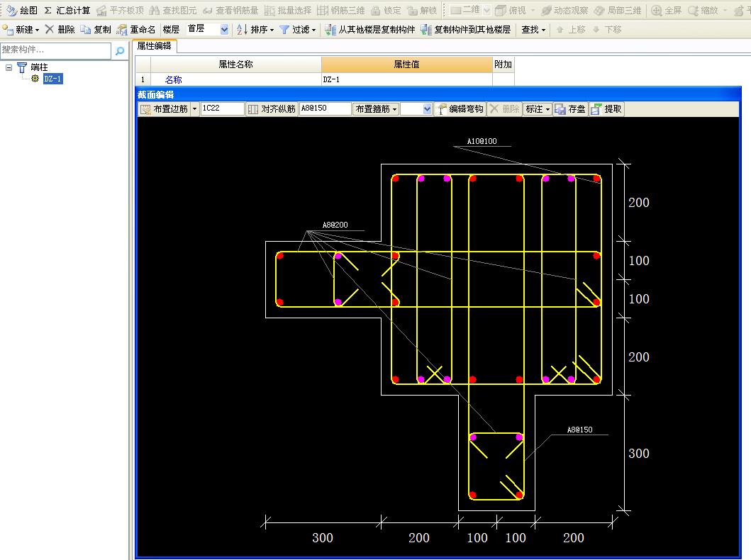Click 对齐纵筋 align rebar button
Viewport: 751px width, 560px height.
(272, 109)
